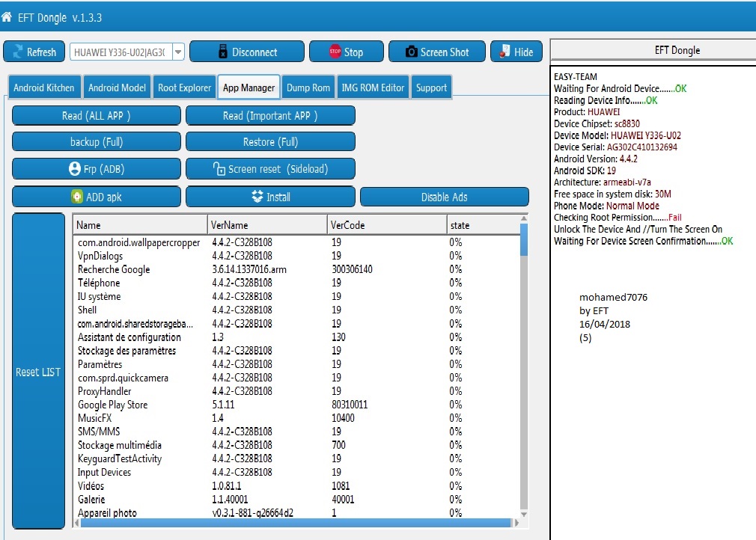Click the Android ADD apk icon
The image size is (756, 540).
click(x=77, y=197)
